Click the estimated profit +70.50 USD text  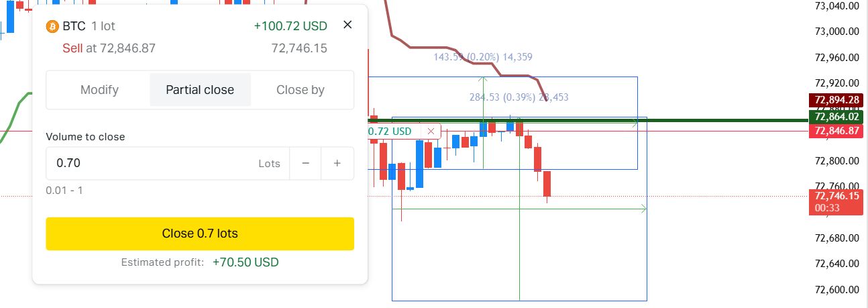point(246,262)
